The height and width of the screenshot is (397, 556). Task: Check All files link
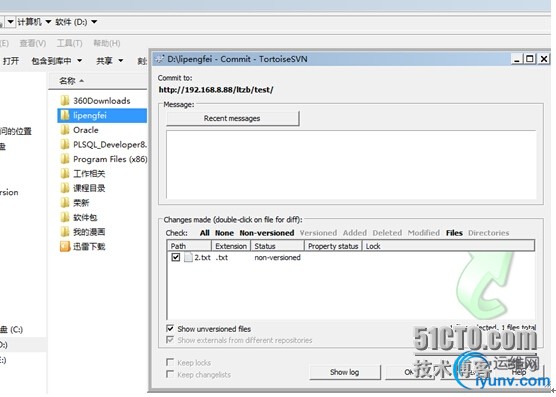pos(205,233)
